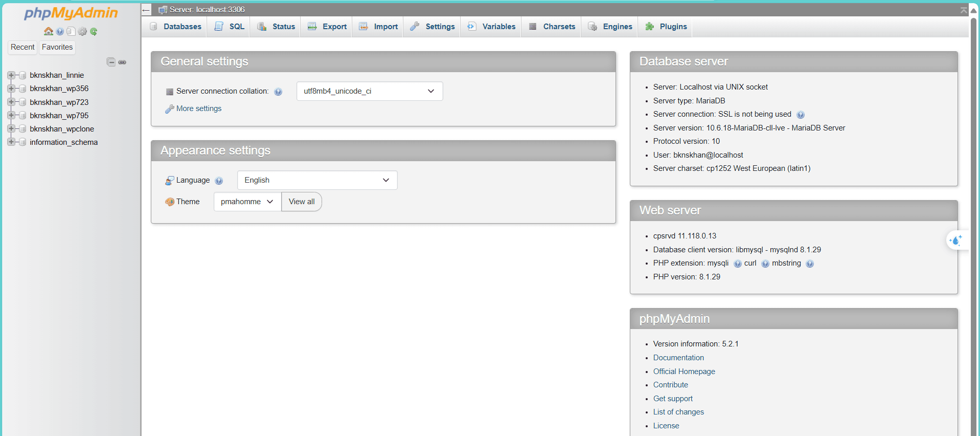The height and width of the screenshot is (436, 980).
Task: Open help icon next to curl extension
Action: click(765, 264)
